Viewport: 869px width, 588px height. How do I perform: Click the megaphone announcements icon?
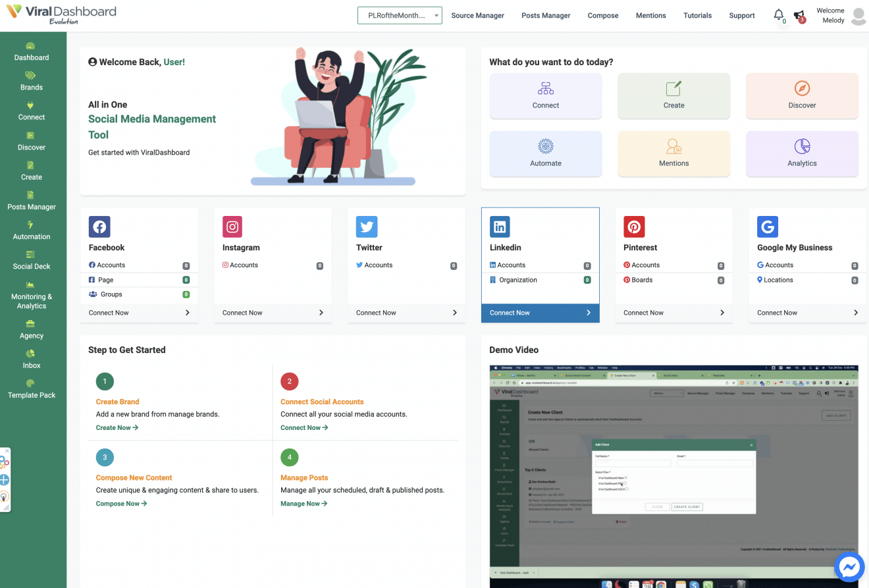pyautogui.click(x=799, y=14)
